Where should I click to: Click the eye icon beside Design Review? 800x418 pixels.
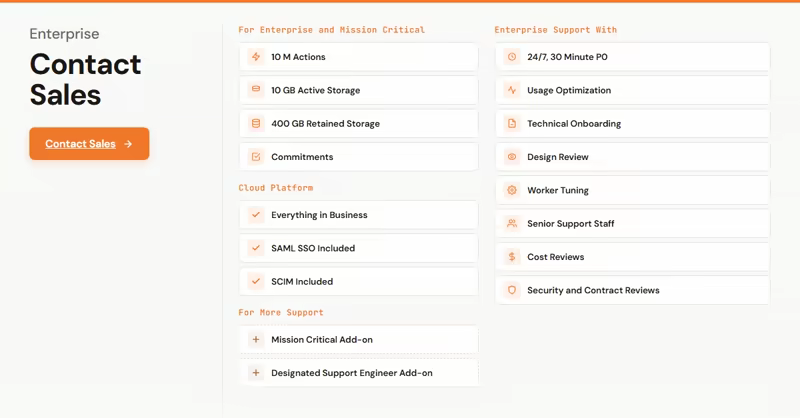point(512,157)
